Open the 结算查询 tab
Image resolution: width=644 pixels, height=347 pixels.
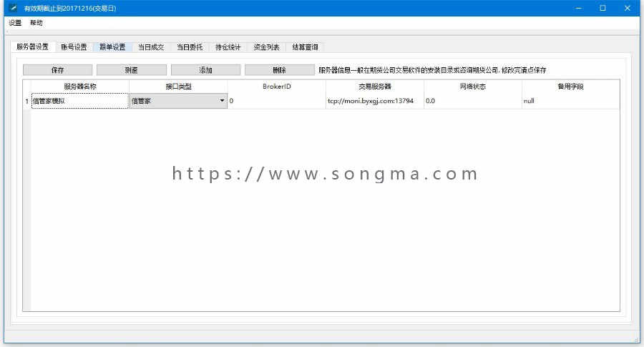(x=305, y=47)
